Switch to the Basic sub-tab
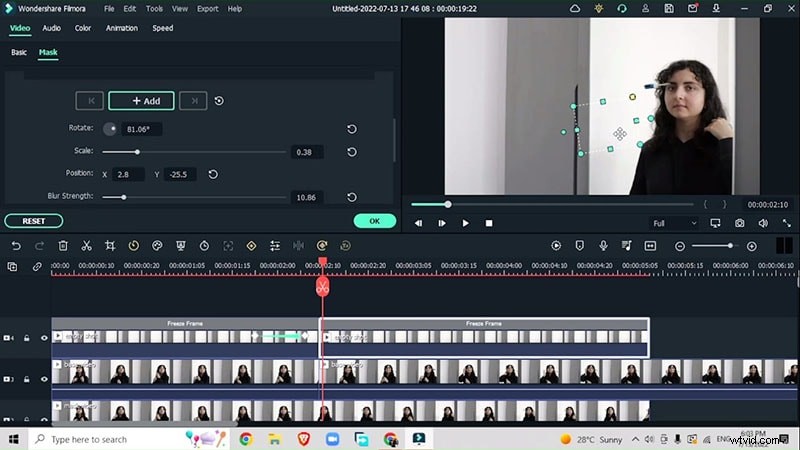 (19, 52)
